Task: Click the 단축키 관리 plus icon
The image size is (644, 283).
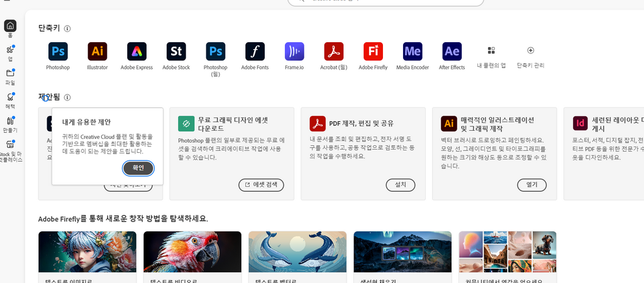Action: tap(531, 50)
